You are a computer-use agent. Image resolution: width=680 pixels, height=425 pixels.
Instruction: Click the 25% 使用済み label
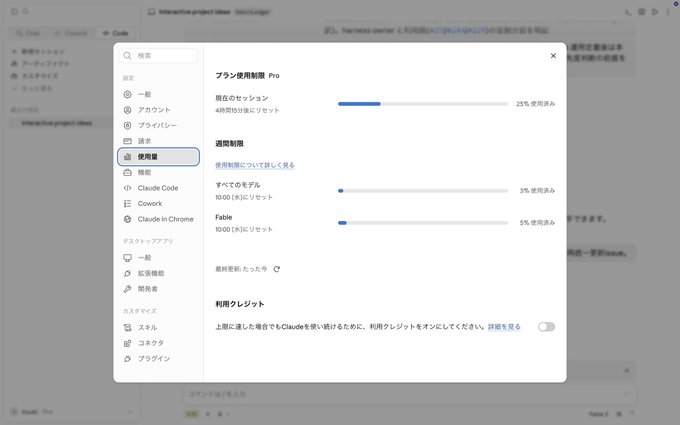[535, 104]
